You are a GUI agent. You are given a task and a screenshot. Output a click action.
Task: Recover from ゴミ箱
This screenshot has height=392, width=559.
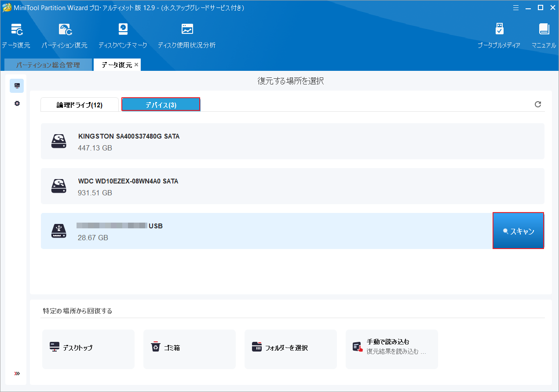(190, 349)
